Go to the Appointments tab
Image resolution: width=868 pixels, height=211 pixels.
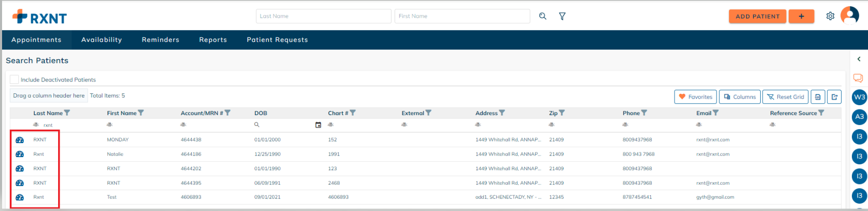(36, 40)
